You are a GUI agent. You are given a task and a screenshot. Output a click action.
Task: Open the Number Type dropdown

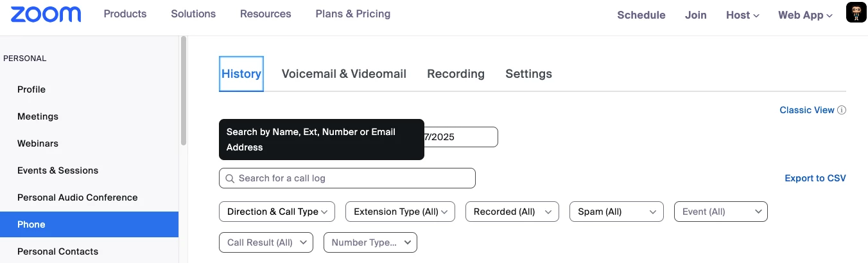(x=370, y=242)
